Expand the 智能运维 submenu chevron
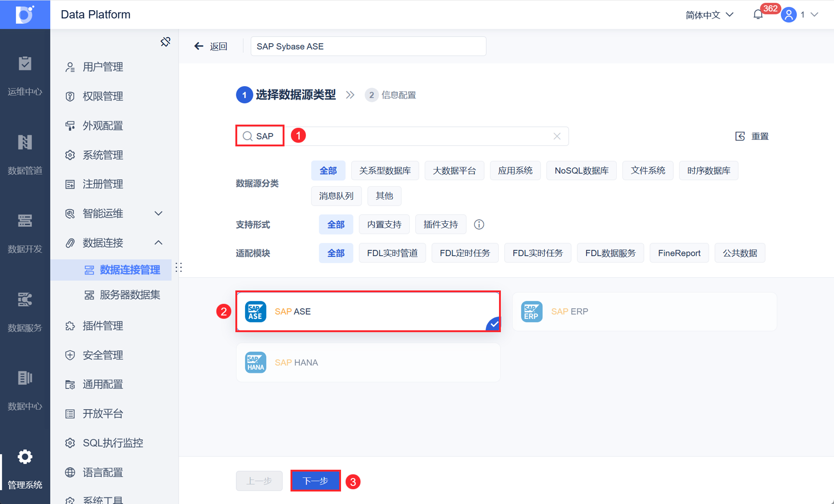834x504 pixels. coord(158,214)
